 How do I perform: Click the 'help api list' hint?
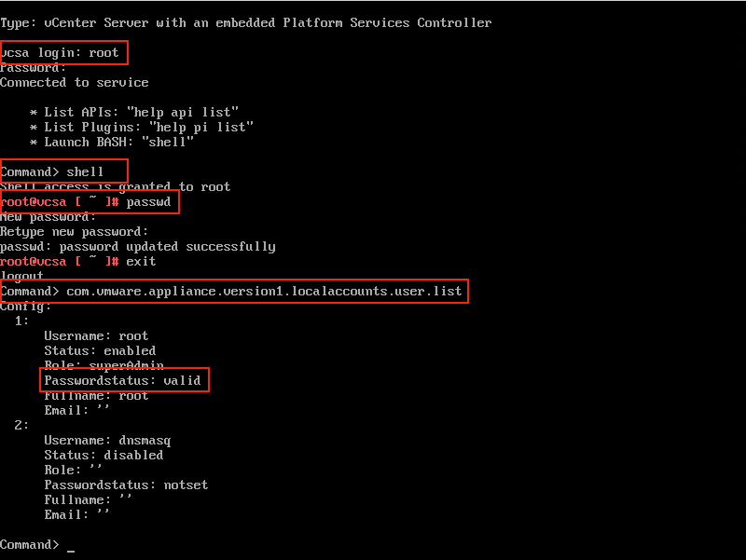pos(182,112)
